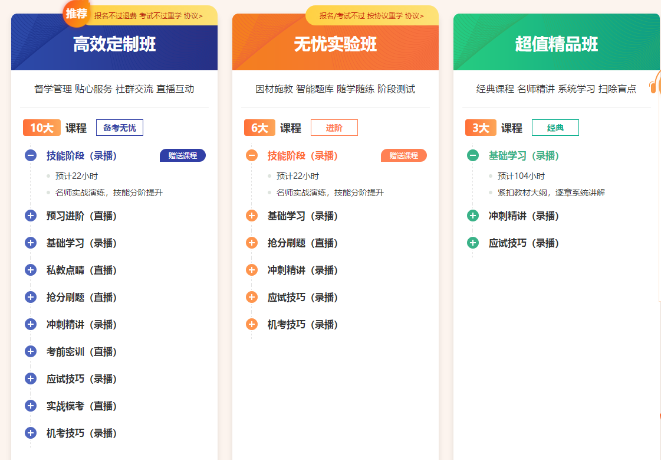
Task: Select the 超值精品班 header
Action: tap(556, 45)
